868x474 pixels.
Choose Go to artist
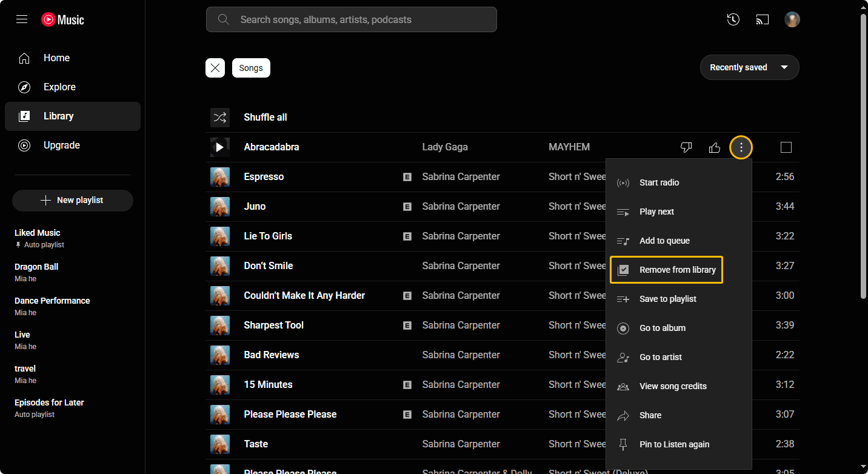click(679, 357)
